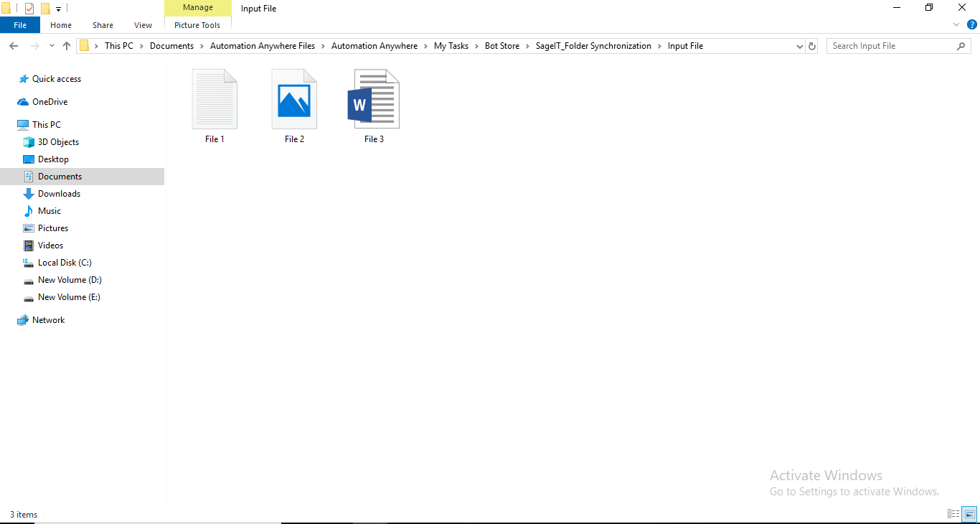Go up one folder level with the Up arrow
Image resolution: width=980 pixels, height=524 pixels.
pos(67,46)
